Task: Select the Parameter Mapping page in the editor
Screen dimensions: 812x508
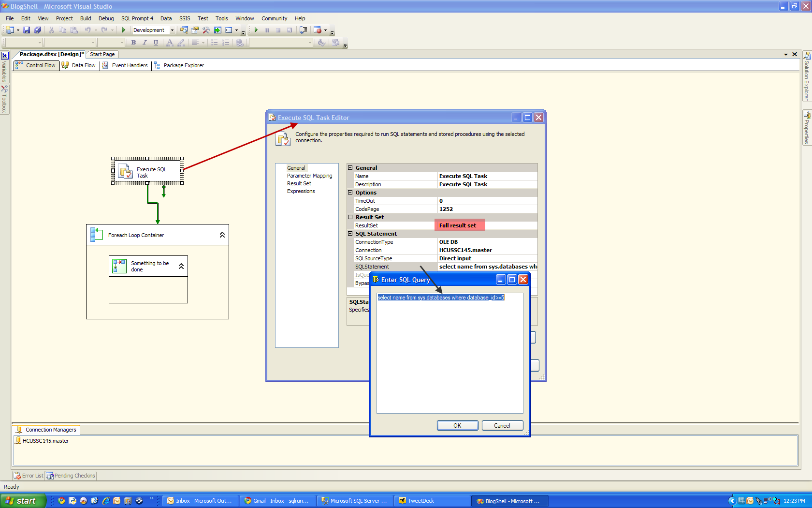Action: pos(309,176)
